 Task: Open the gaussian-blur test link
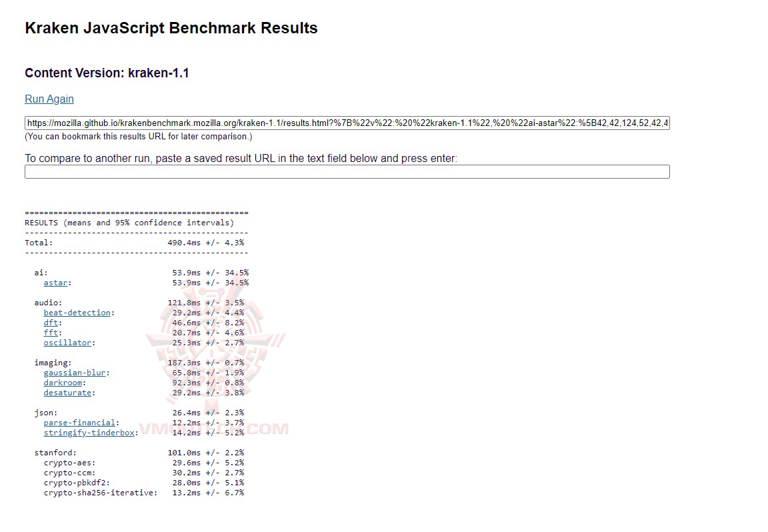click(x=75, y=373)
